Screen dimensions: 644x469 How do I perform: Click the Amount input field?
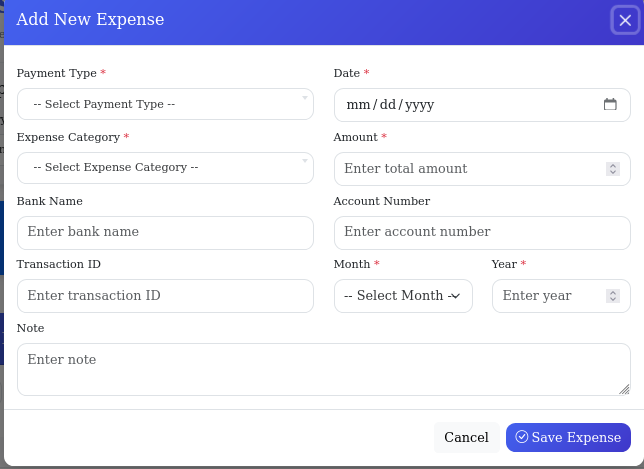pyautogui.click(x=482, y=169)
